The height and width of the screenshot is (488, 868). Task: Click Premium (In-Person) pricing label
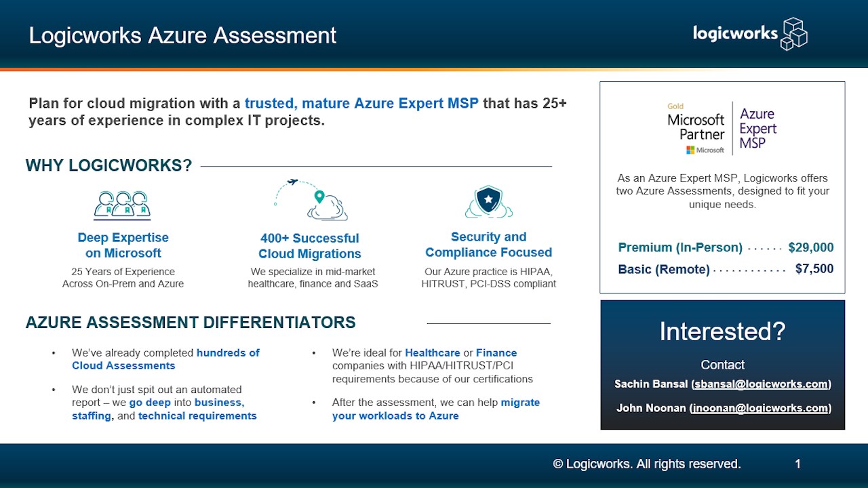(680, 247)
